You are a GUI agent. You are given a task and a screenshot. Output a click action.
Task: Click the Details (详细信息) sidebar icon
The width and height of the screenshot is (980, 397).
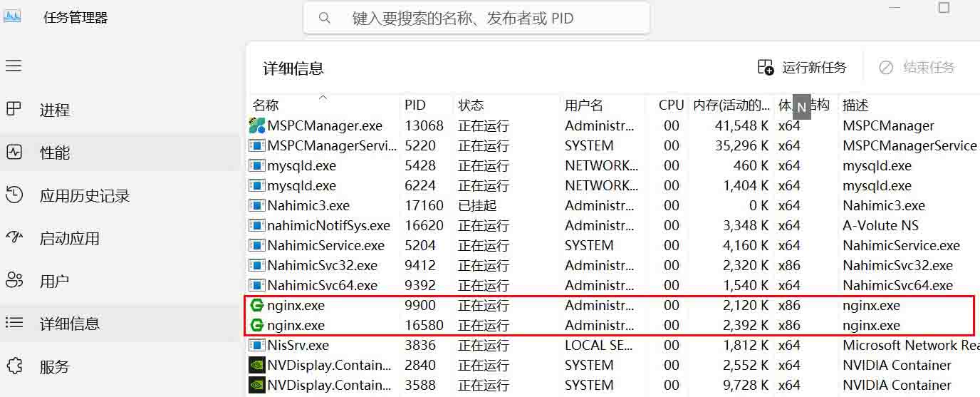[14, 323]
